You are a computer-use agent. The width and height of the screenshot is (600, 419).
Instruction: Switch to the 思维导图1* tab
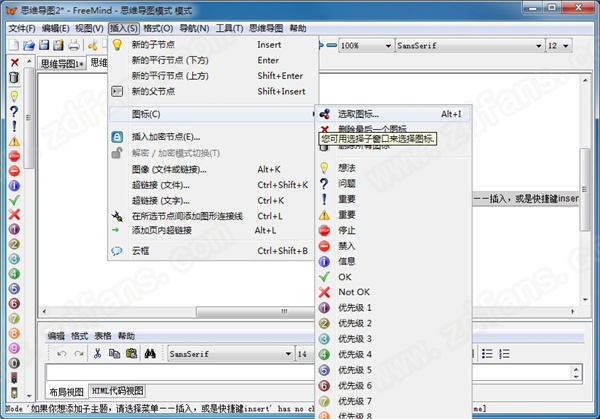[62, 64]
